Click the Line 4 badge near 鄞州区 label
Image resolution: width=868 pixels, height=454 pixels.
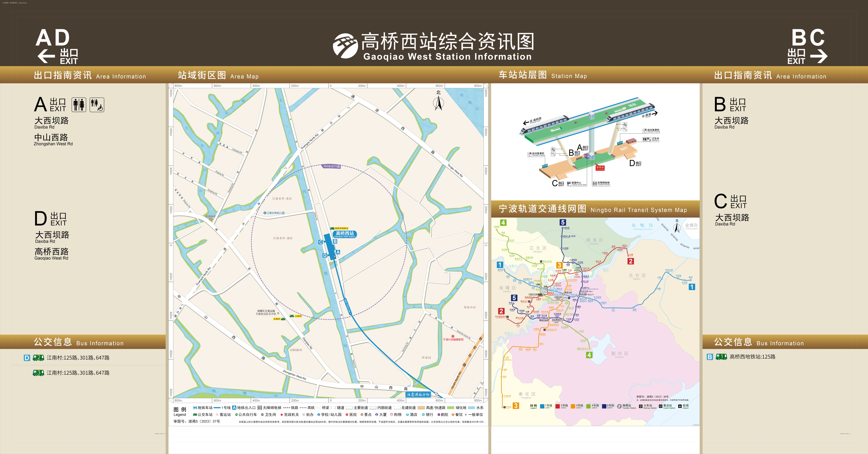pyautogui.click(x=589, y=355)
